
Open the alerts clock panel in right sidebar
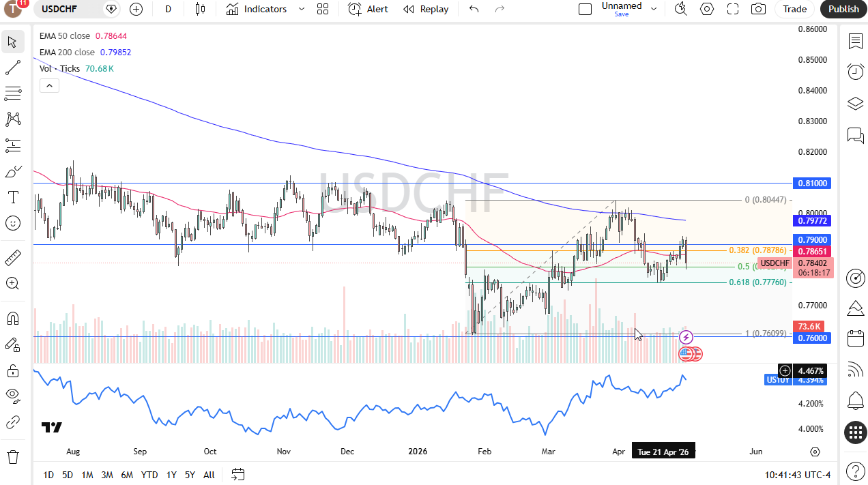[x=855, y=72]
